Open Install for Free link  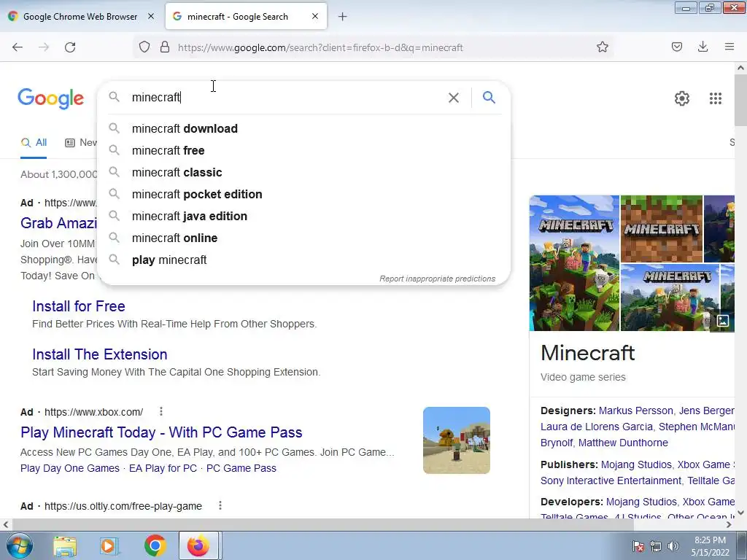point(79,306)
